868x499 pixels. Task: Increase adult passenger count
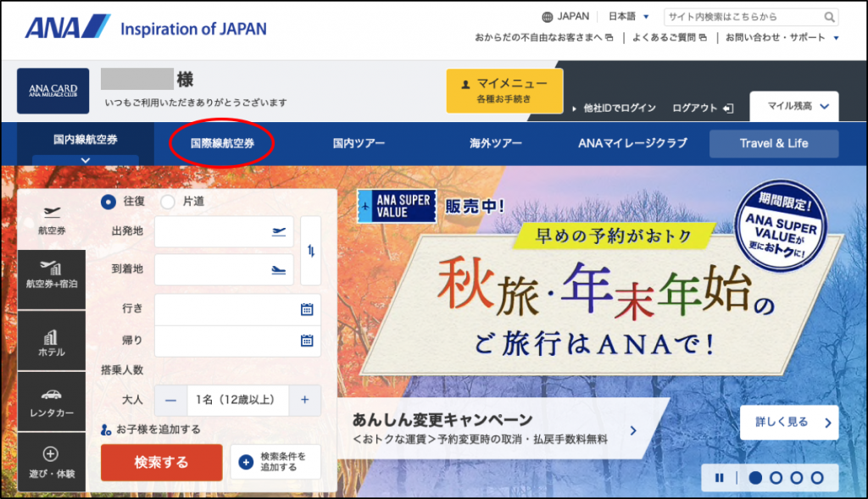[304, 400]
